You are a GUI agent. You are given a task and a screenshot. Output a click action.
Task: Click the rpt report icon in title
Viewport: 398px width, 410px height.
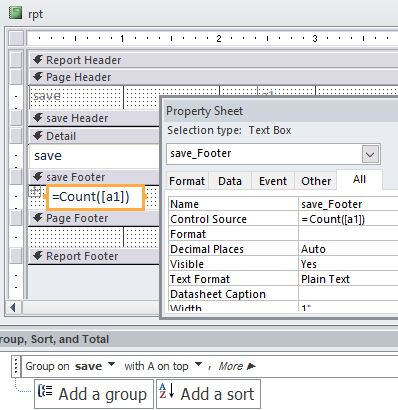click(x=15, y=13)
